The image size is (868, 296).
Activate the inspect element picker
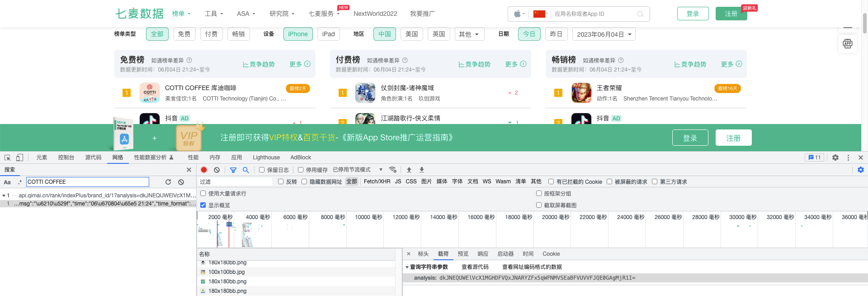point(7,158)
